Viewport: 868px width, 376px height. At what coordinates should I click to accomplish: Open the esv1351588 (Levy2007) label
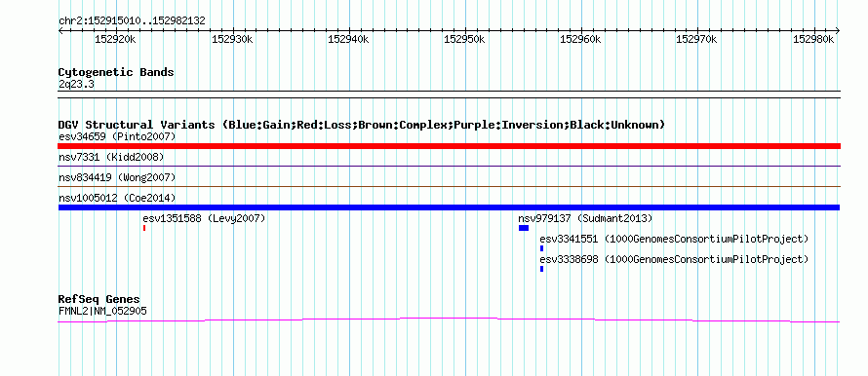click(204, 218)
